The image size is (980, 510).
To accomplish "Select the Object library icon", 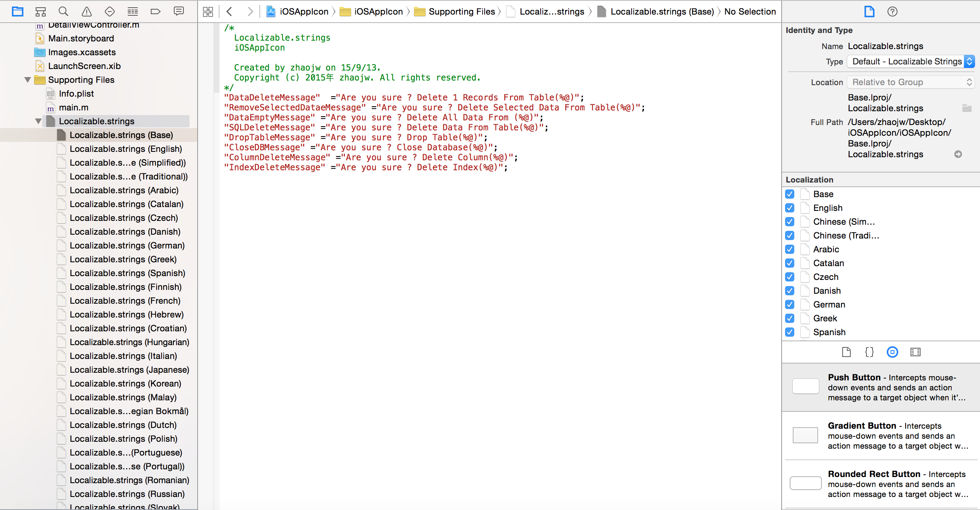I will pos(892,352).
